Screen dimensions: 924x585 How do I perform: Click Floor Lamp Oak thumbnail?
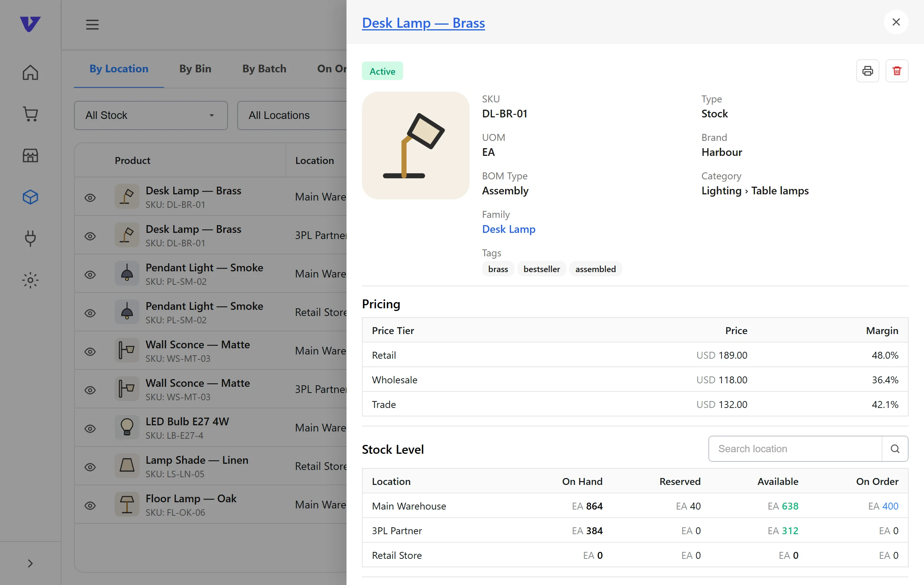127,504
